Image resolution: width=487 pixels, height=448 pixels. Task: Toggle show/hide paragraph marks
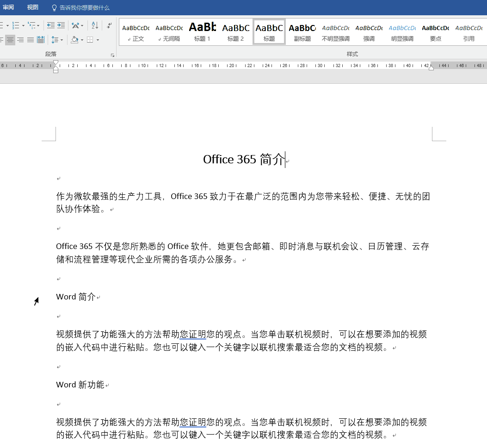pyautogui.click(x=109, y=25)
